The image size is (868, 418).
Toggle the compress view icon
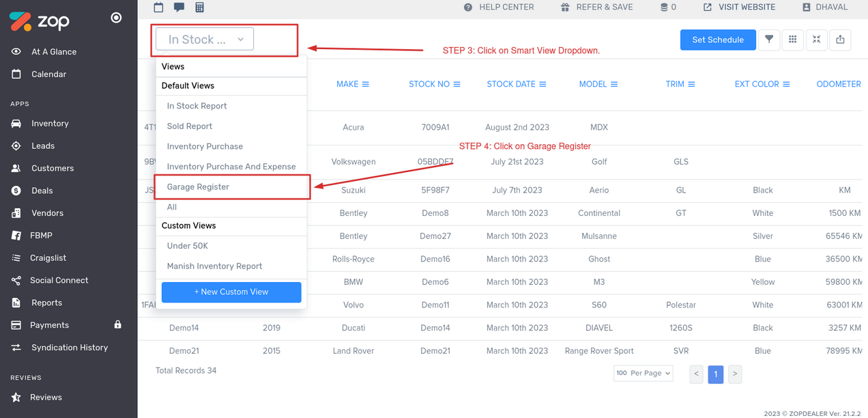(x=816, y=40)
